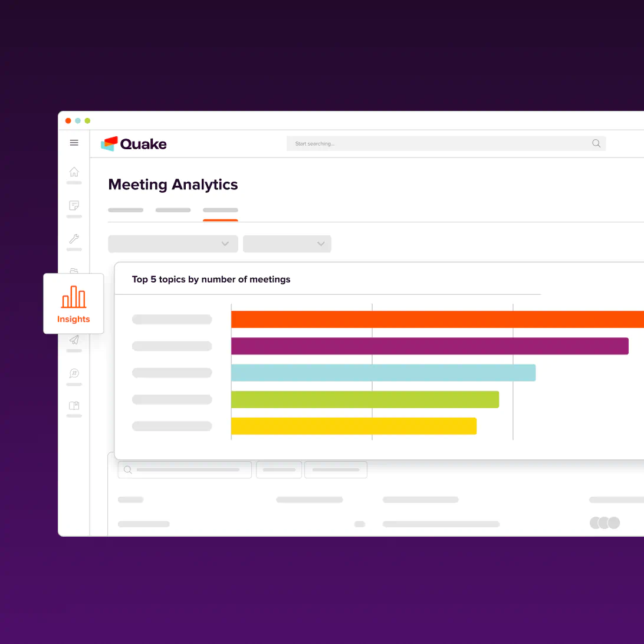
Task: Toggle the sidebar with the hamburger menu
Action: [74, 143]
